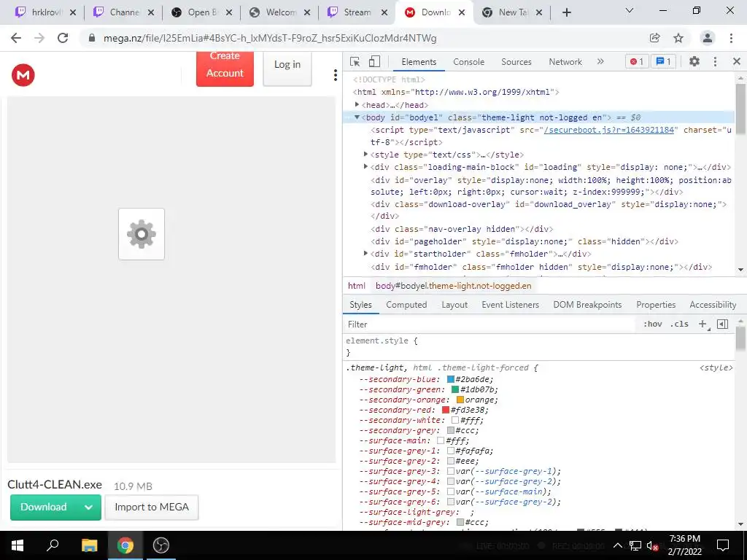Bookmark this page with the star icon
The image size is (747, 560).
[678, 38]
